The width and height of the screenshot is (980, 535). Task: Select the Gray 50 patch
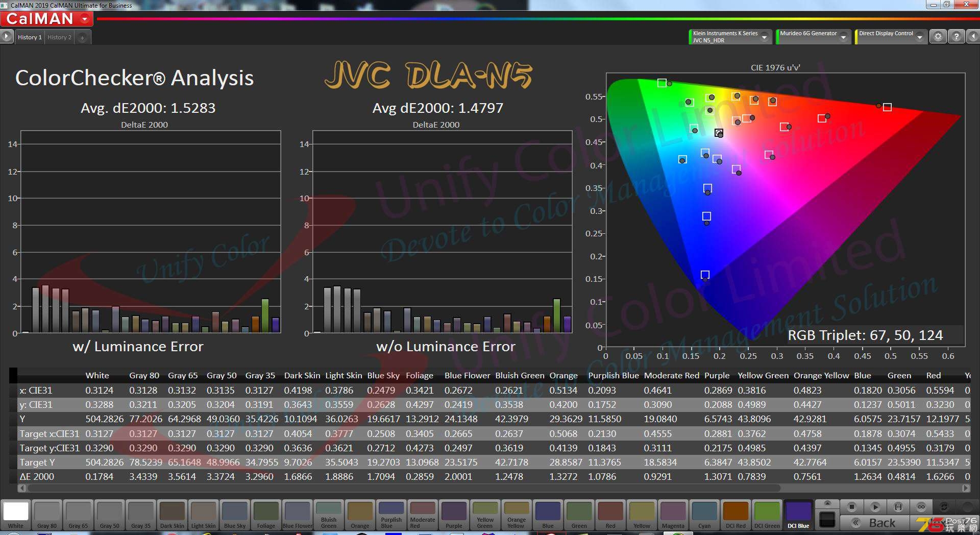tap(110, 515)
